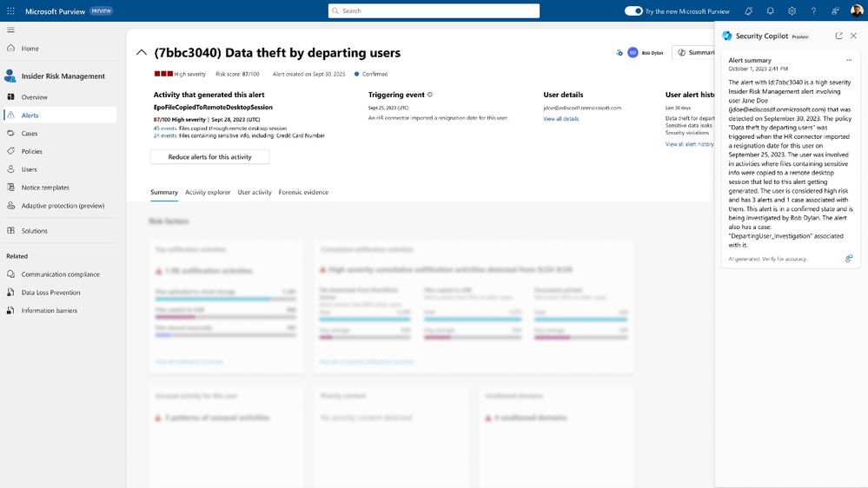Image resolution: width=868 pixels, height=488 pixels.
Task: Open notifications bell in top bar
Action: [x=770, y=11]
